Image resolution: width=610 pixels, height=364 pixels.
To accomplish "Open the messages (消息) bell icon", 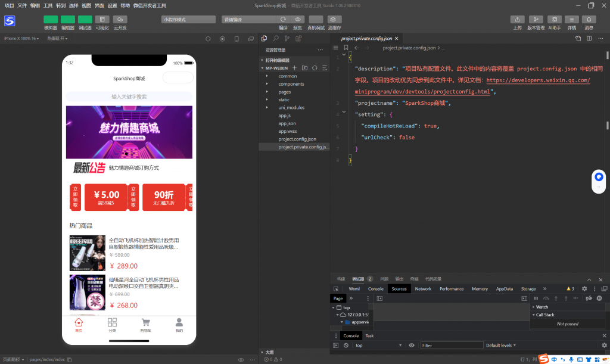I will coord(589,19).
